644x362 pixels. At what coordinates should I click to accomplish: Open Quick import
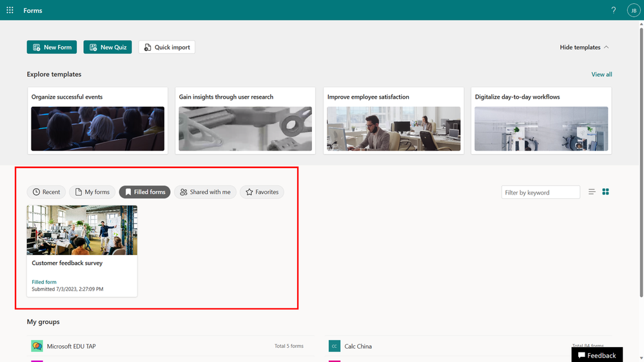point(167,47)
